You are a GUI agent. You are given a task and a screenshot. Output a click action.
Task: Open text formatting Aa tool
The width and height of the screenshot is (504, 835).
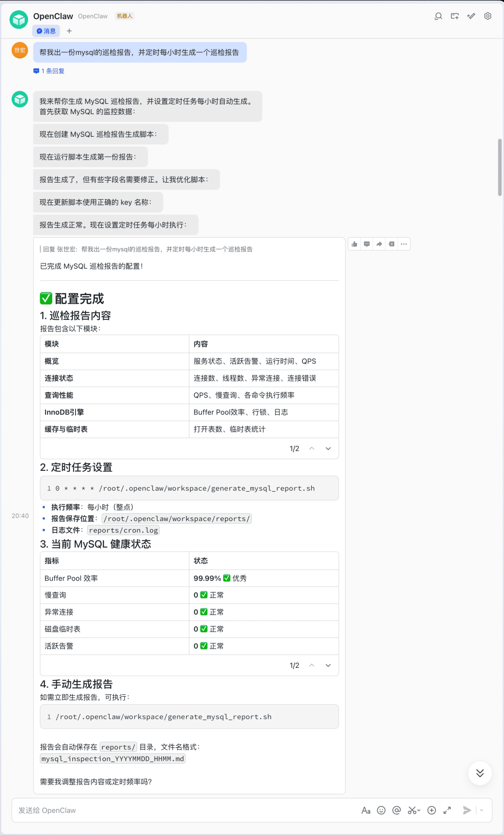[366, 810]
